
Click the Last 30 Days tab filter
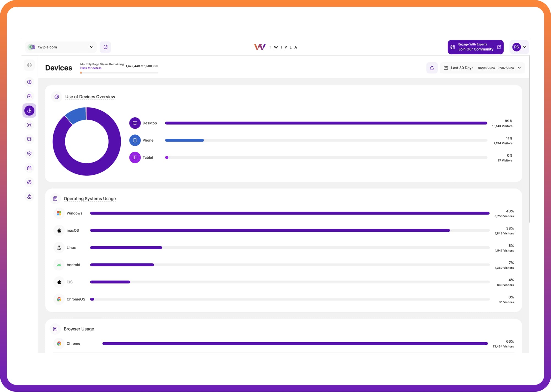point(462,67)
